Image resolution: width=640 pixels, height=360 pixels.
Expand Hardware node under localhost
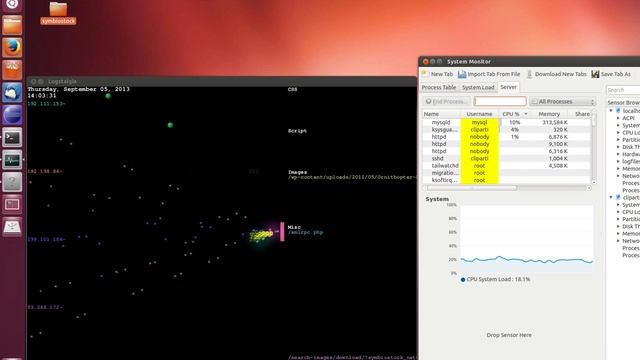pyautogui.click(x=618, y=154)
